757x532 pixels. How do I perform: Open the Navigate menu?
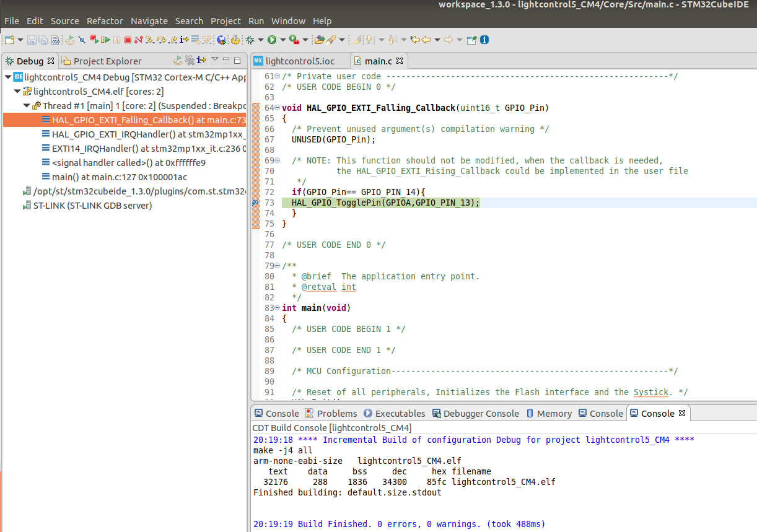tap(149, 20)
